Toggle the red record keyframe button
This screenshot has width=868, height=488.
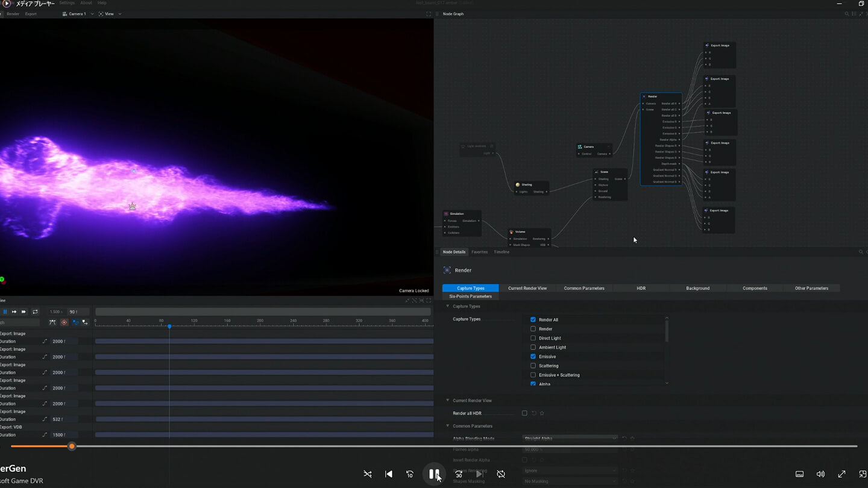[x=64, y=322]
